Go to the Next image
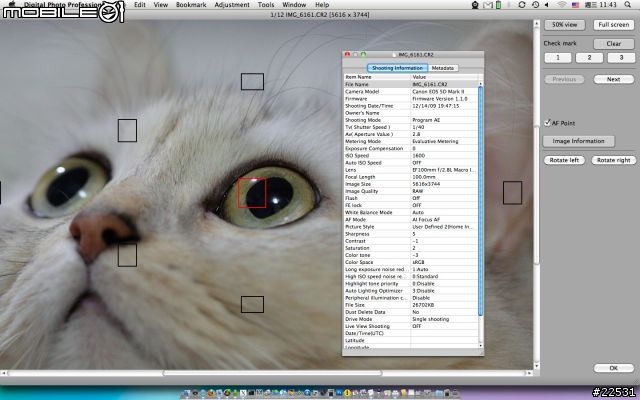This screenshot has width=640, height=400. [613, 79]
